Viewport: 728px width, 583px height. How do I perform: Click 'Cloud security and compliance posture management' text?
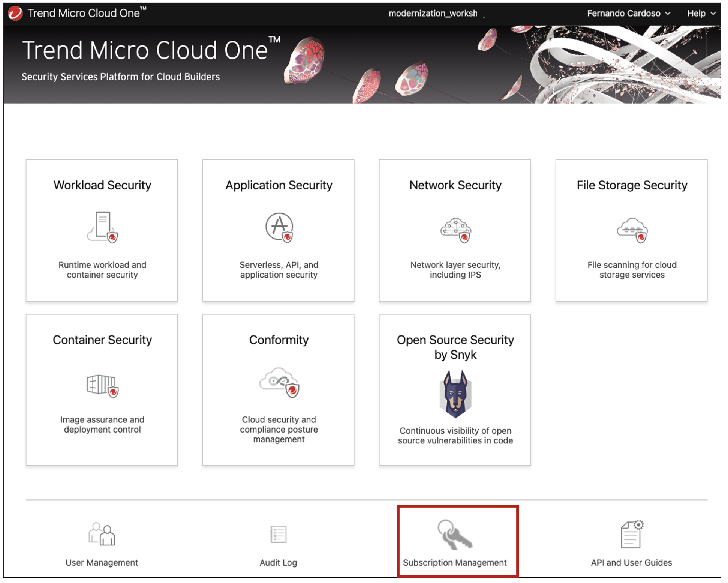tap(279, 429)
